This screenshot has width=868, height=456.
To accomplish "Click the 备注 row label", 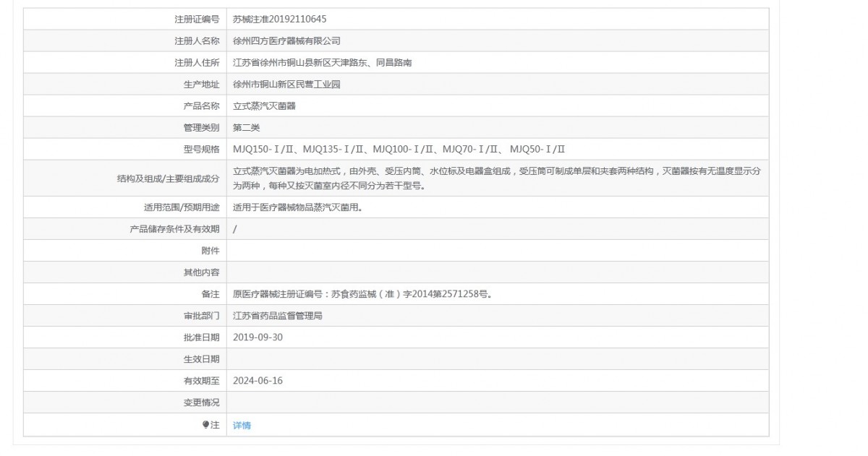I will [x=210, y=294].
